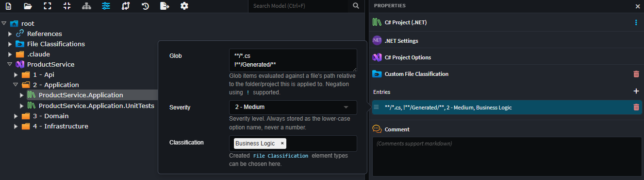The height and width of the screenshot is (180, 644).
Task: Click the hierarchy view toolbar icon
Action: 86,6
